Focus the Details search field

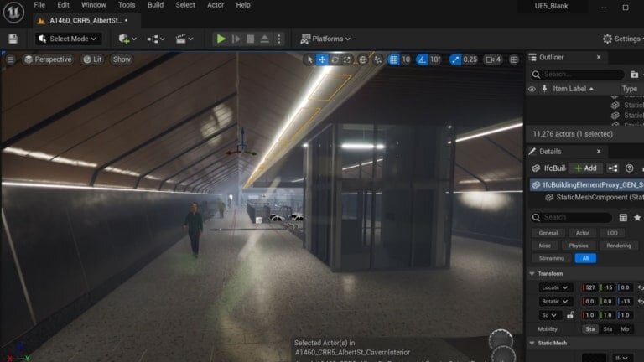(x=571, y=218)
